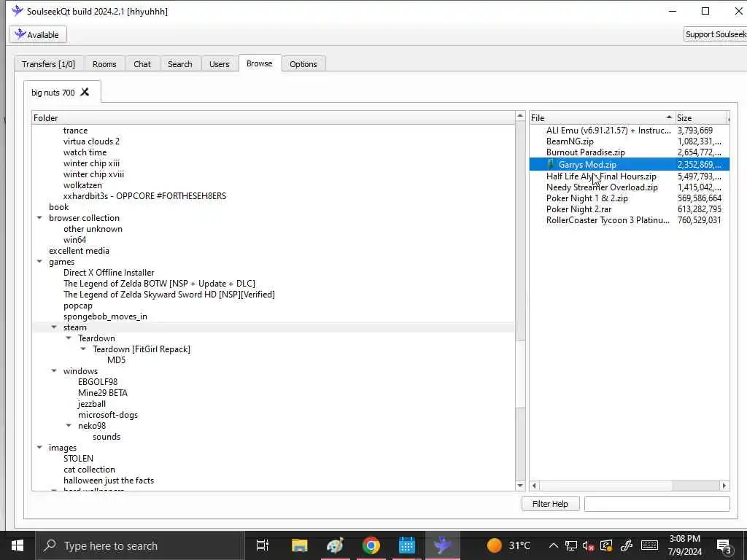Close the big nuts 700 browse tab

85,92
